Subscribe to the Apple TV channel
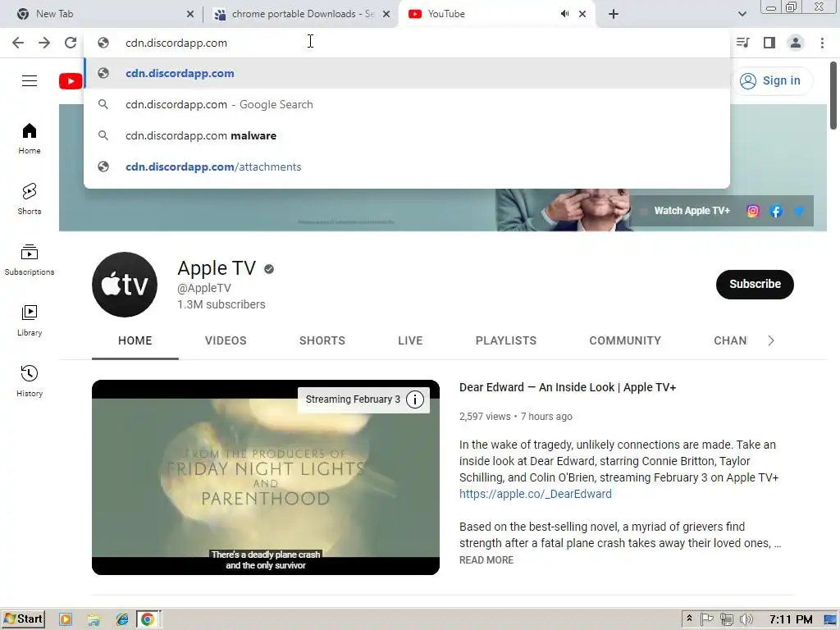Image resolution: width=840 pixels, height=630 pixels. (x=755, y=285)
